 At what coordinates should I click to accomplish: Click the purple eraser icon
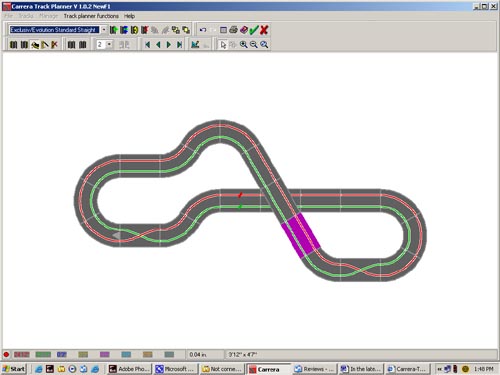[243, 30]
